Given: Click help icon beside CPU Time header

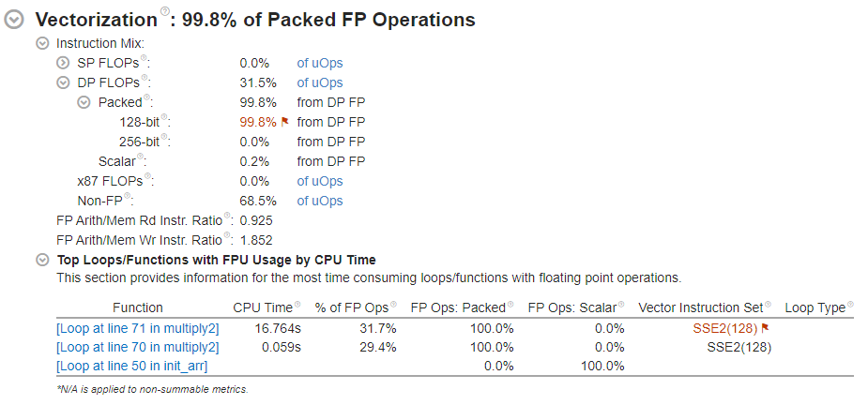Looking at the screenshot, I should [x=297, y=305].
